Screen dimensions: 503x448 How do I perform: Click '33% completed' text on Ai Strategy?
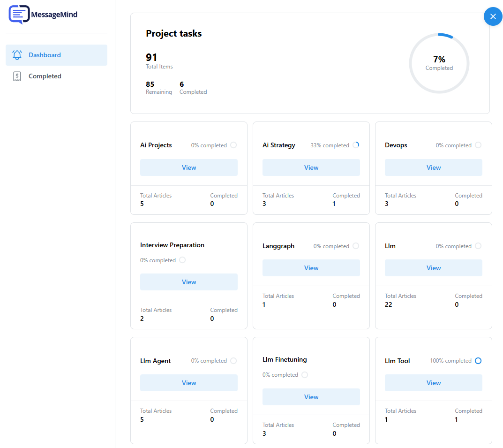pyautogui.click(x=330, y=145)
